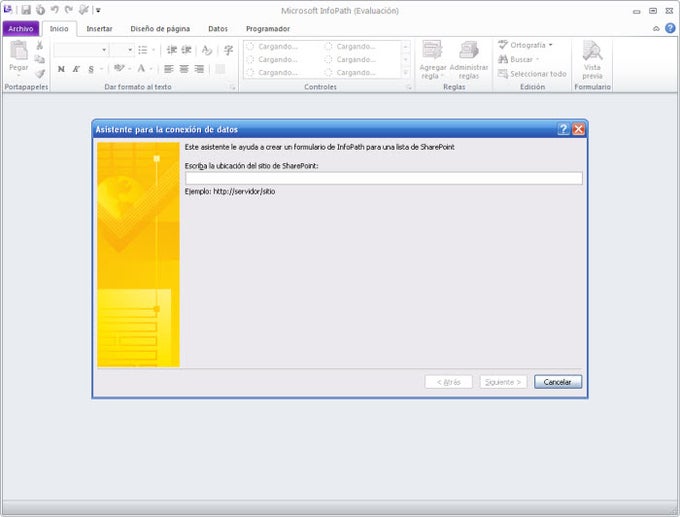
Task: Click the font color A icon
Action: [x=141, y=69]
